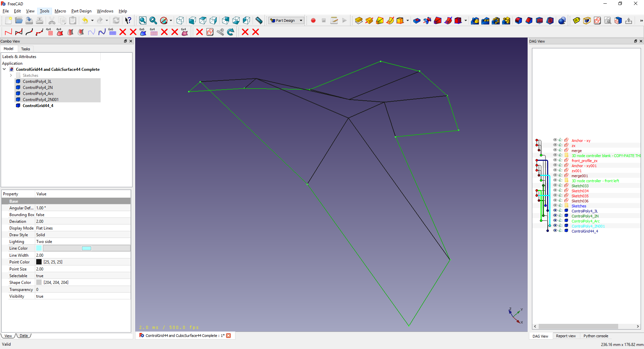Open the Draw Style dropdown arrow
The width and height of the screenshot is (644, 349).
[171, 20]
